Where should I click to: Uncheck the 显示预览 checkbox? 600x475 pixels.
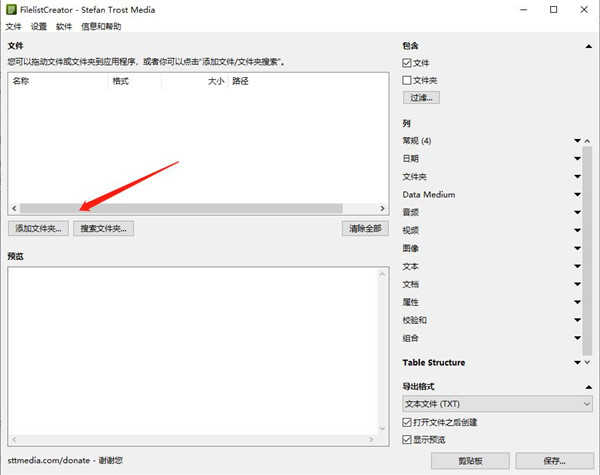point(407,439)
